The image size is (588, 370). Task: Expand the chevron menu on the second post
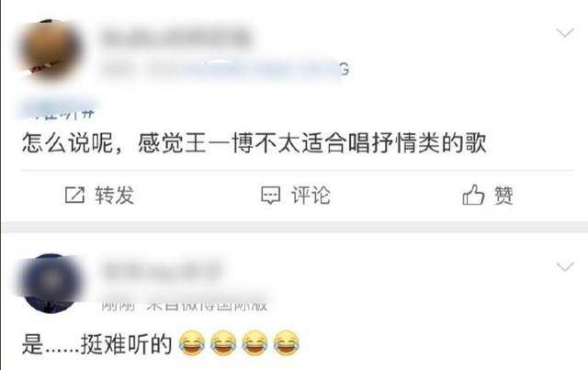click(565, 266)
